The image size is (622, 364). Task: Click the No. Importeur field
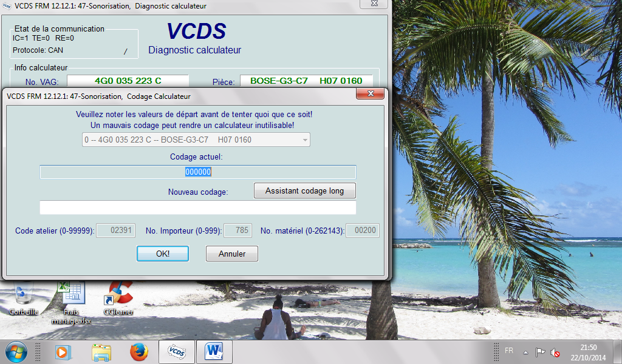[x=238, y=231]
